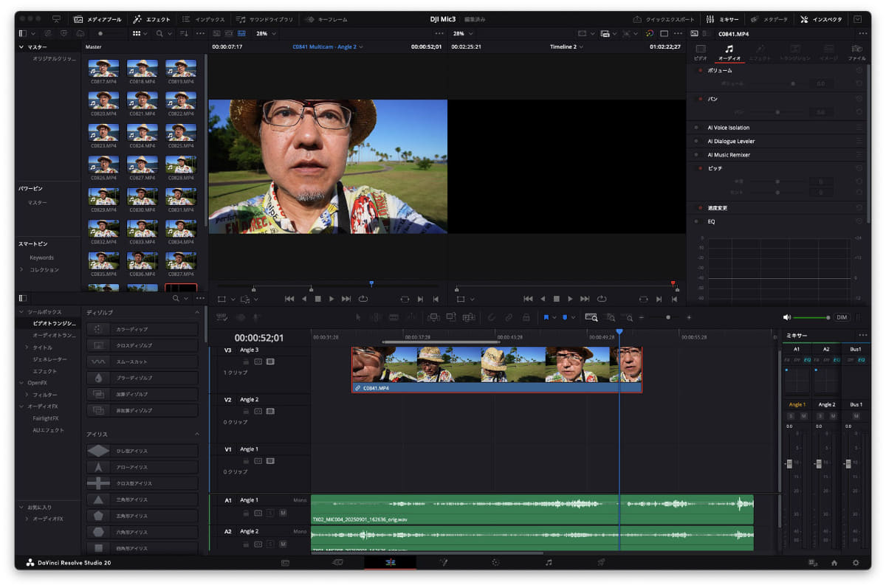Click the project settings gear icon
This screenshot has width=886, height=588.
point(856,562)
